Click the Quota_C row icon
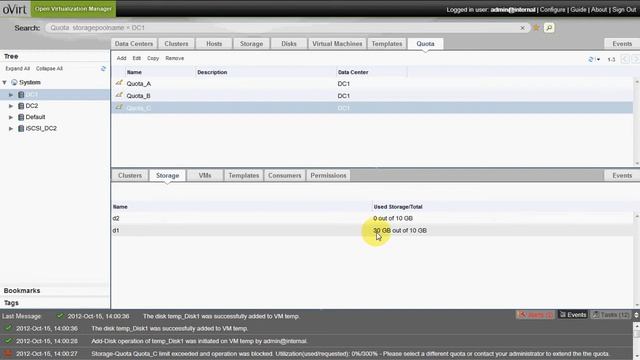The image size is (640, 360). point(119,107)
